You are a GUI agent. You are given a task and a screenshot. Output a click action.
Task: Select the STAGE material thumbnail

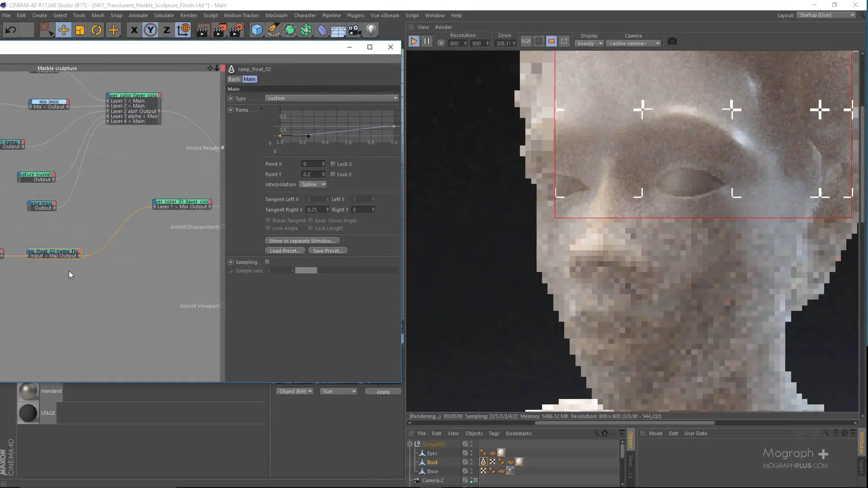click(28, 413)
